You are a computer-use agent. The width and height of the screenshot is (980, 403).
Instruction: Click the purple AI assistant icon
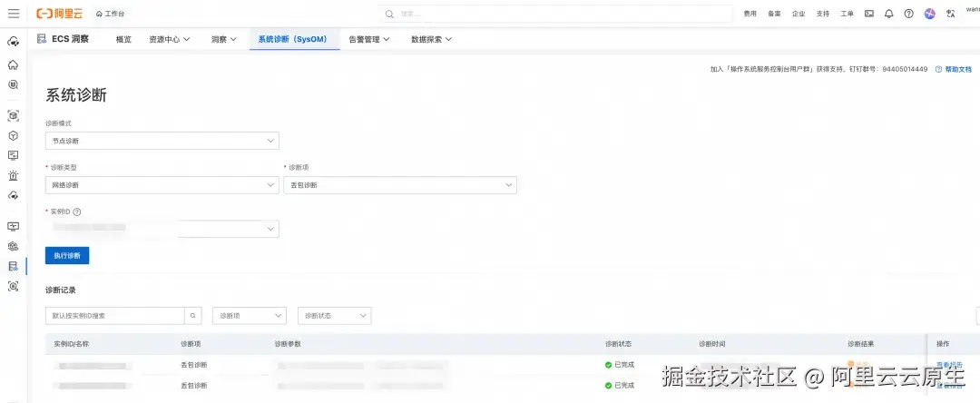tap(929, 14)
